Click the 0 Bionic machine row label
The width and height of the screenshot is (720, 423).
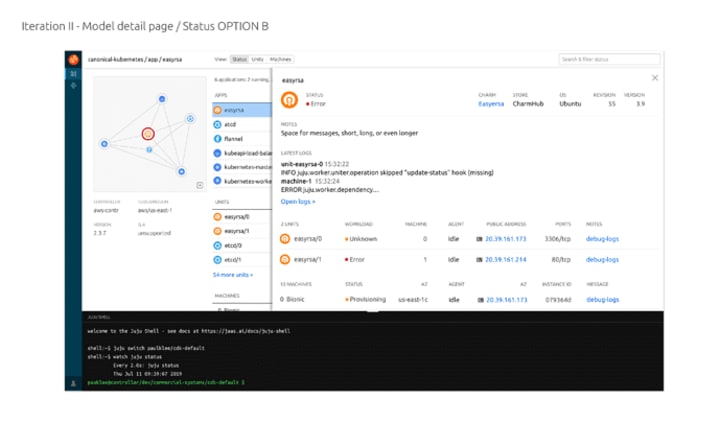click(x=292, y=299)
